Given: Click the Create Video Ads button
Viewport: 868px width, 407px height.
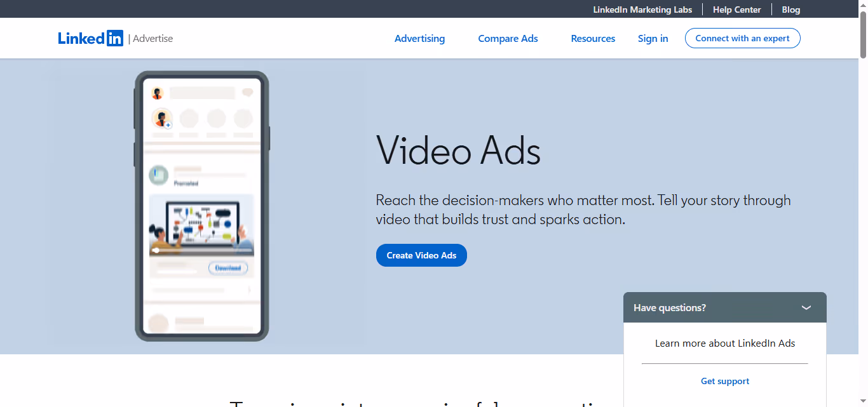Looking at the screenshot, I should tap(421, 255).
